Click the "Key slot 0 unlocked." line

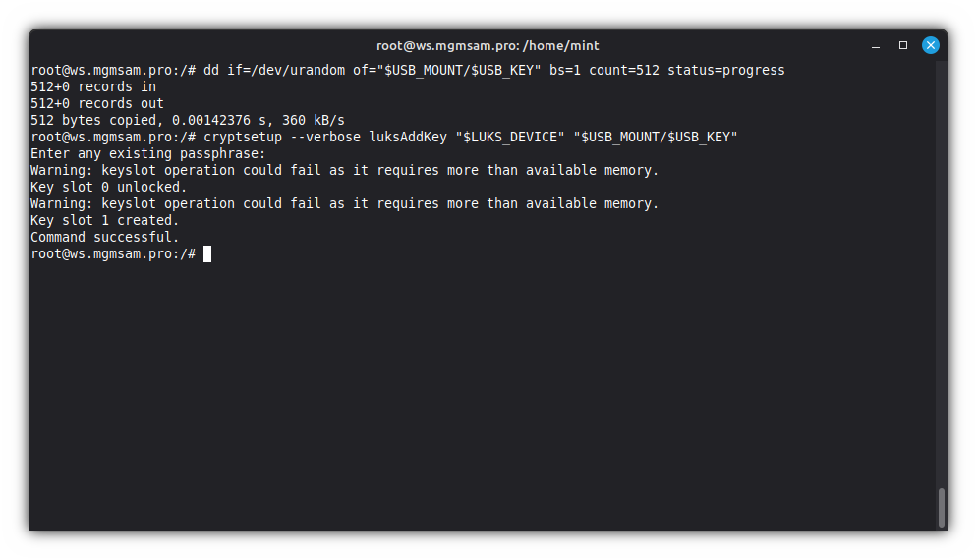coord(109,187)
